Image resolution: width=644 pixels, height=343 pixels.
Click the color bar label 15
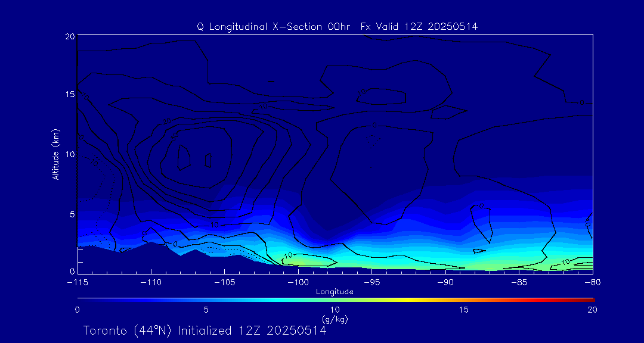pos(463,310)
